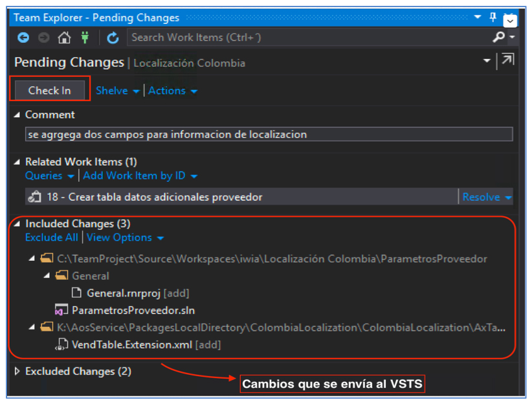Open search options dropdown arrow
The height and width of the screenshot is (404, 532).
(x=513, y=37)
